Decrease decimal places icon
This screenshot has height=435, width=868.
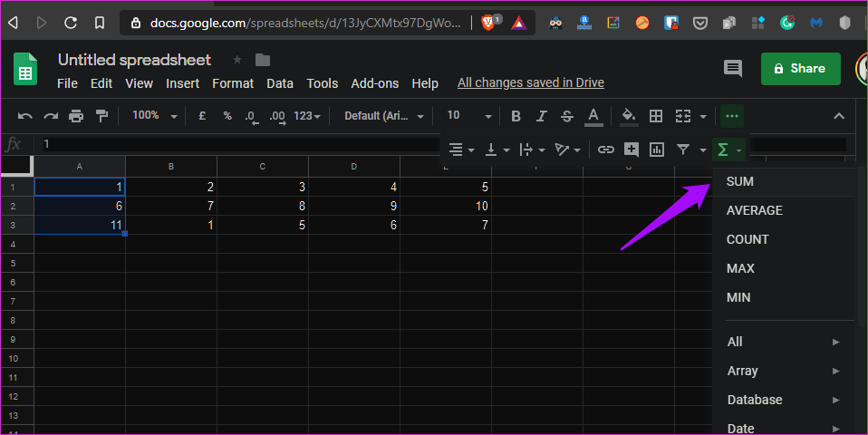click(252, 117)
